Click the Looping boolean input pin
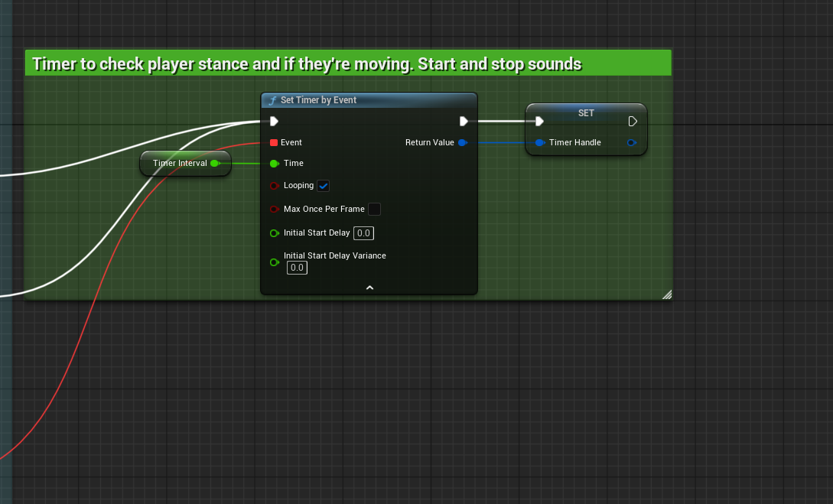 pos(274,186)
